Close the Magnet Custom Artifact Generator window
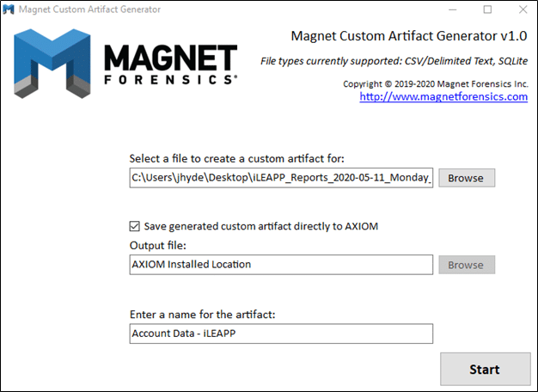Viewport: 538px width, 392px height. coord(523,9)
